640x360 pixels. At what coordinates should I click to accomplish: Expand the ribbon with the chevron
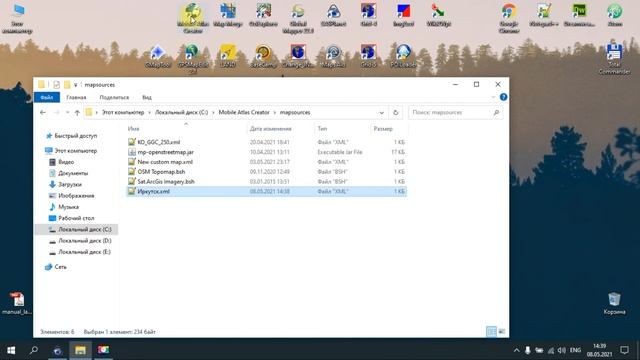point(493,97)
